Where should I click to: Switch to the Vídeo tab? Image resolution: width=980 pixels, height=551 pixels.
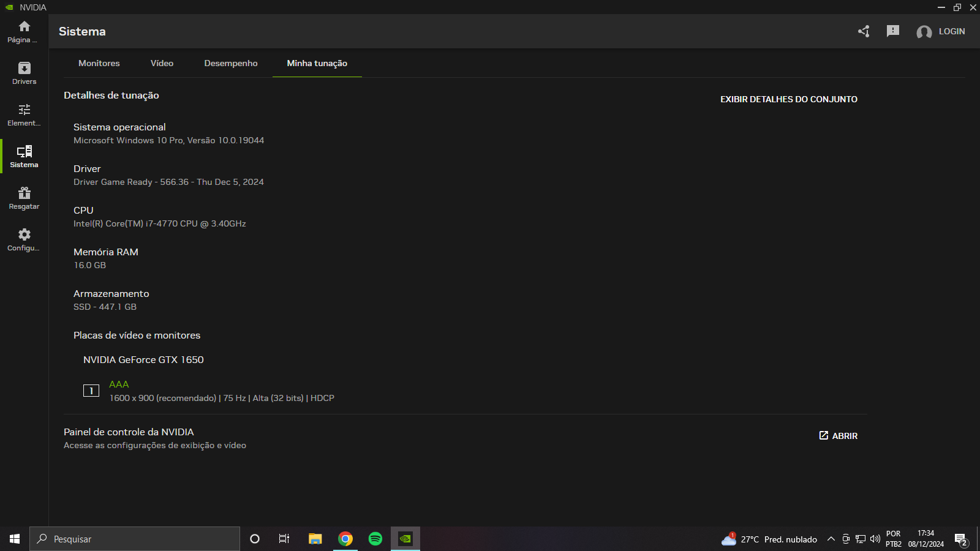(x=162, y=63)
